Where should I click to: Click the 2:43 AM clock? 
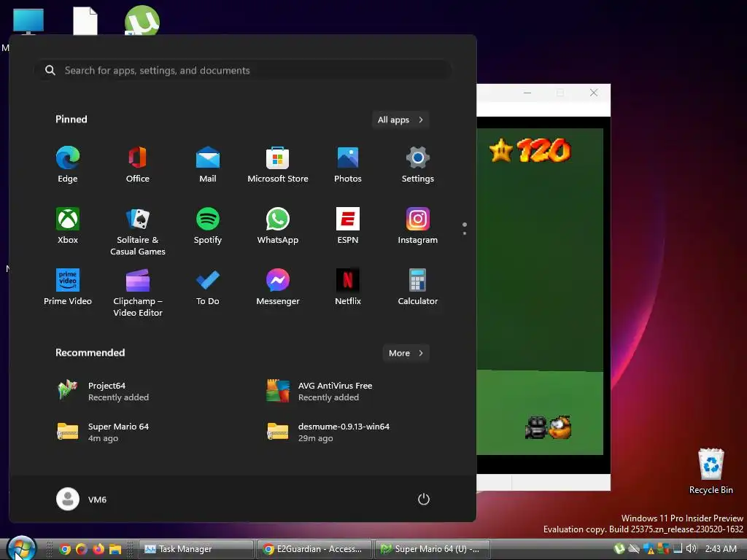[721, 548]
